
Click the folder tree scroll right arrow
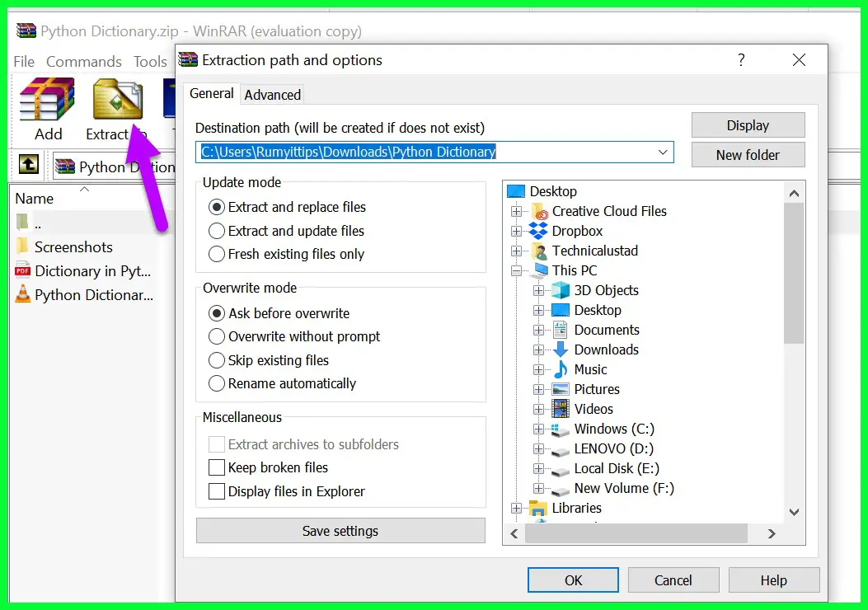772,533
